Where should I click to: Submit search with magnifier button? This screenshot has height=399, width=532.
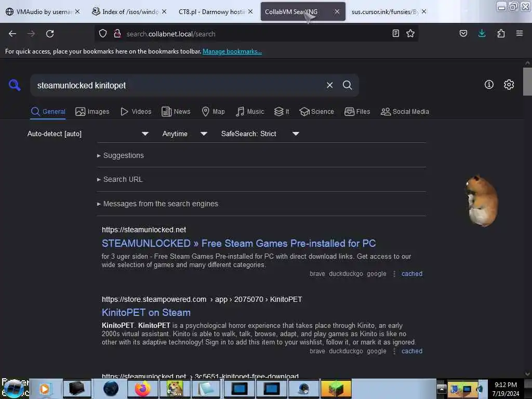(x=347, y=85)
